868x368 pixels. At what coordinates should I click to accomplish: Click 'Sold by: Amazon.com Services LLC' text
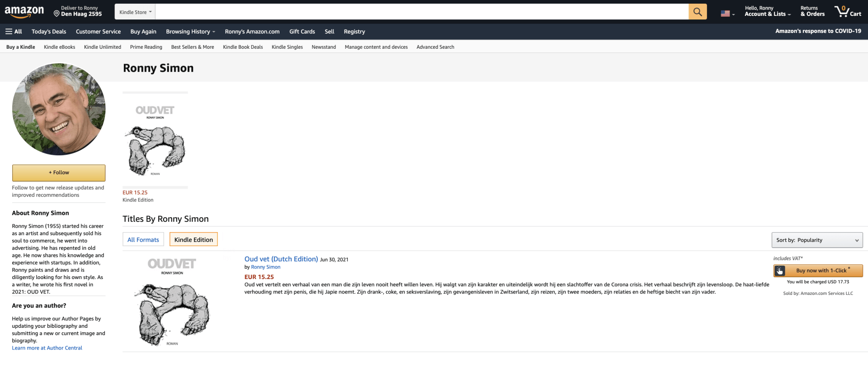coord(818,293)
